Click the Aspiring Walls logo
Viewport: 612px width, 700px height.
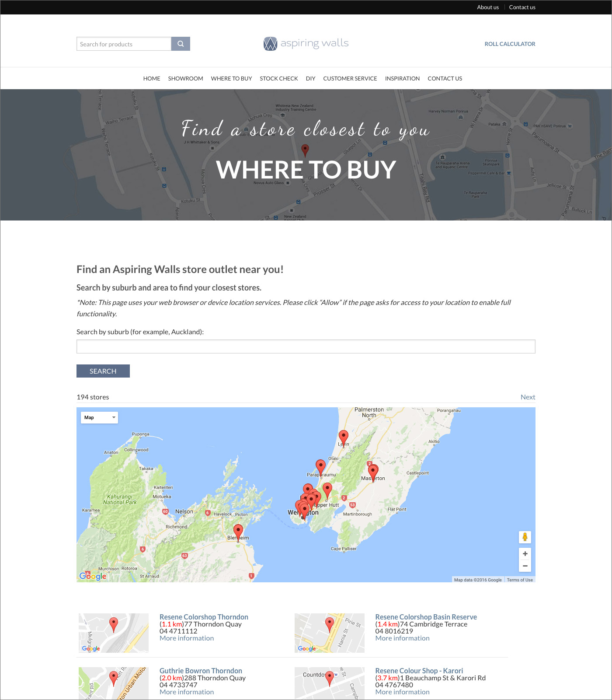tap(306, 43)
